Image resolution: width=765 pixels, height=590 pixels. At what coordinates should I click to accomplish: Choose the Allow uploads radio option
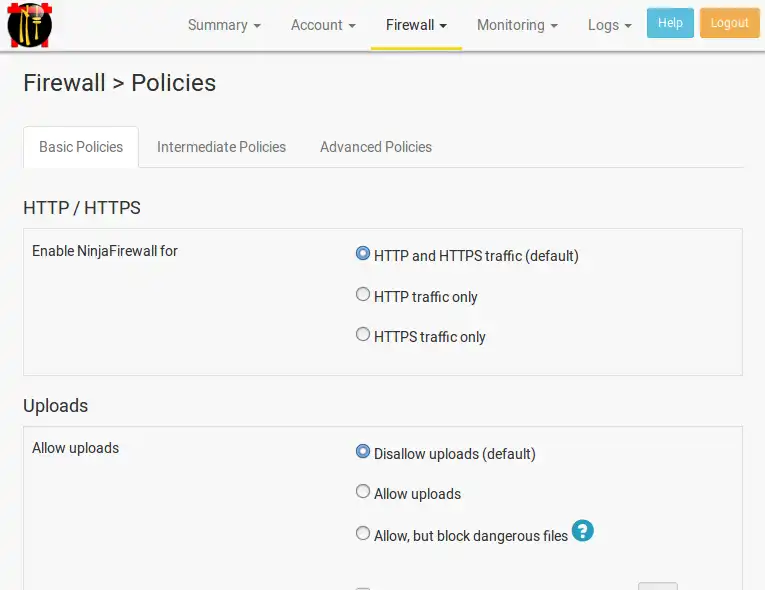[362, 491]
